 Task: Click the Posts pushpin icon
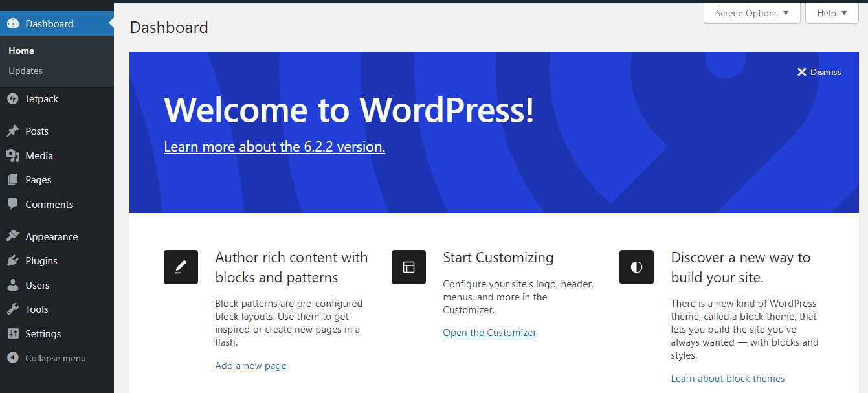(x=13, y=131)
